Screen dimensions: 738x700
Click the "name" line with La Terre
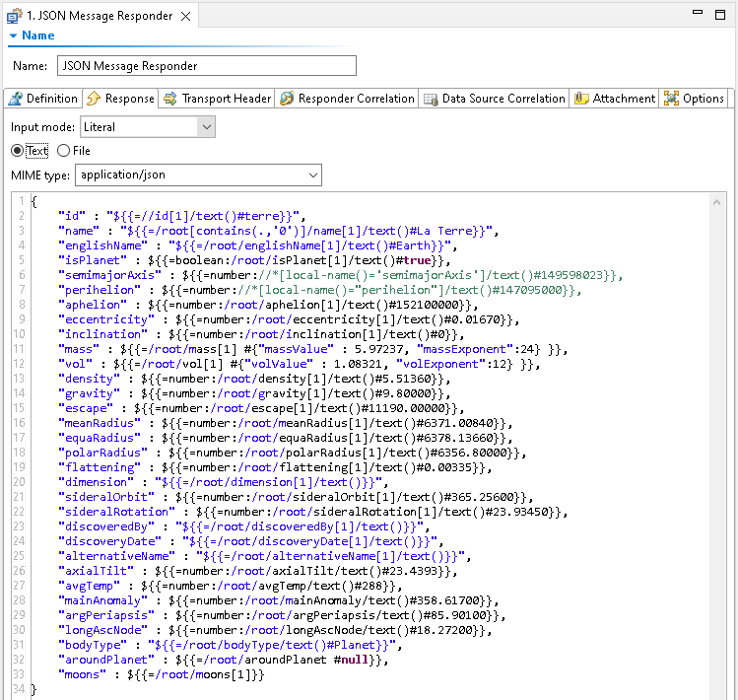(278, 231)
